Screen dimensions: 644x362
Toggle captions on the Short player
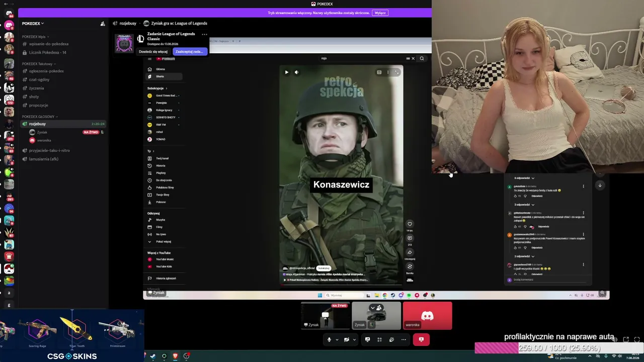coord(379,72)
